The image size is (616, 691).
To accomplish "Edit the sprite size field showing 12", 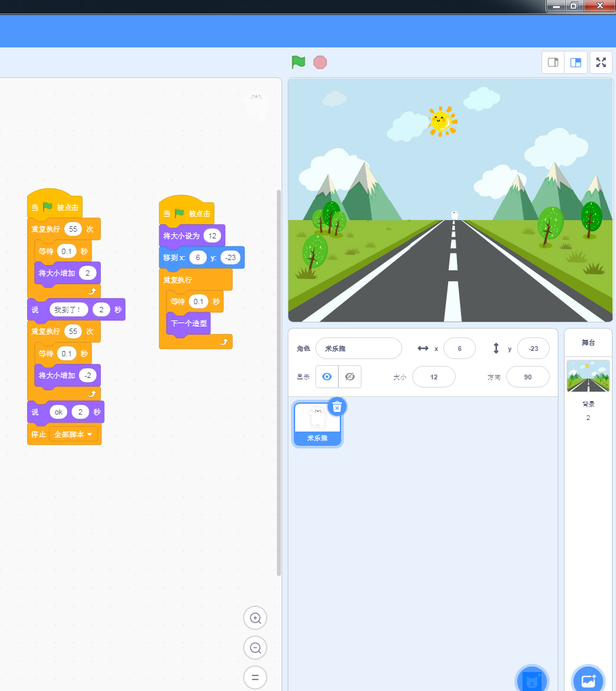I will point(434,377).
